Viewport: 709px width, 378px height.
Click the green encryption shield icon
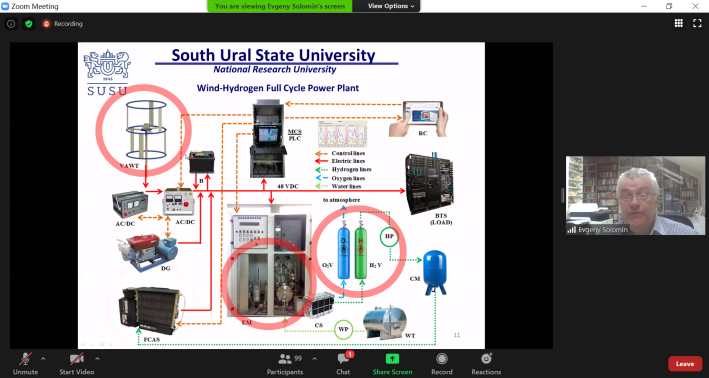(x=29, y=24)
